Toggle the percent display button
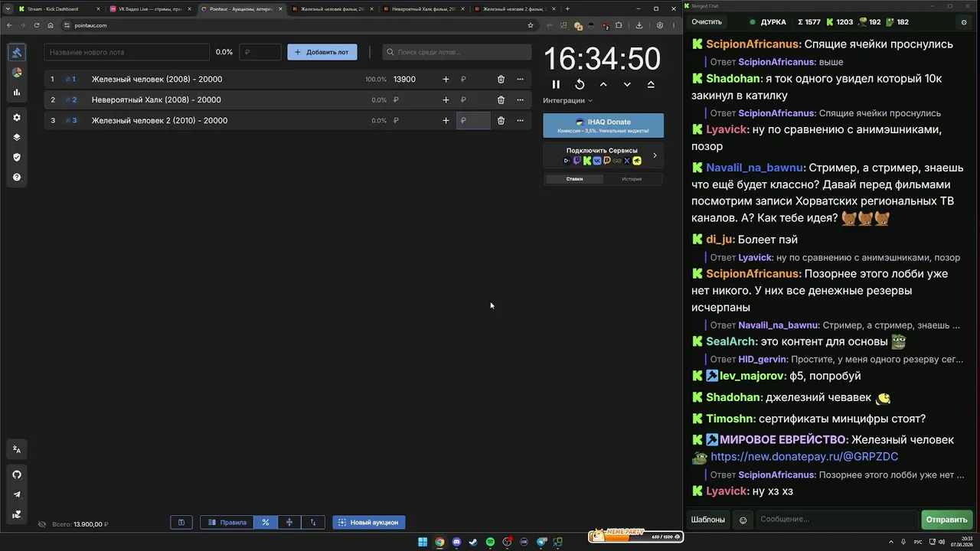Viewport: 980px width, 551px height. (x=266, y=522)
